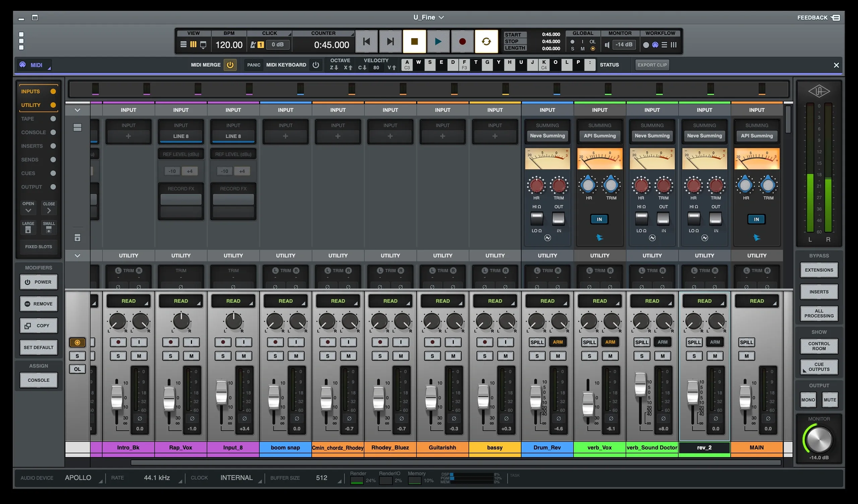Disable the UTILITY view toggle
858x504 pixels.
click(53, 105)
